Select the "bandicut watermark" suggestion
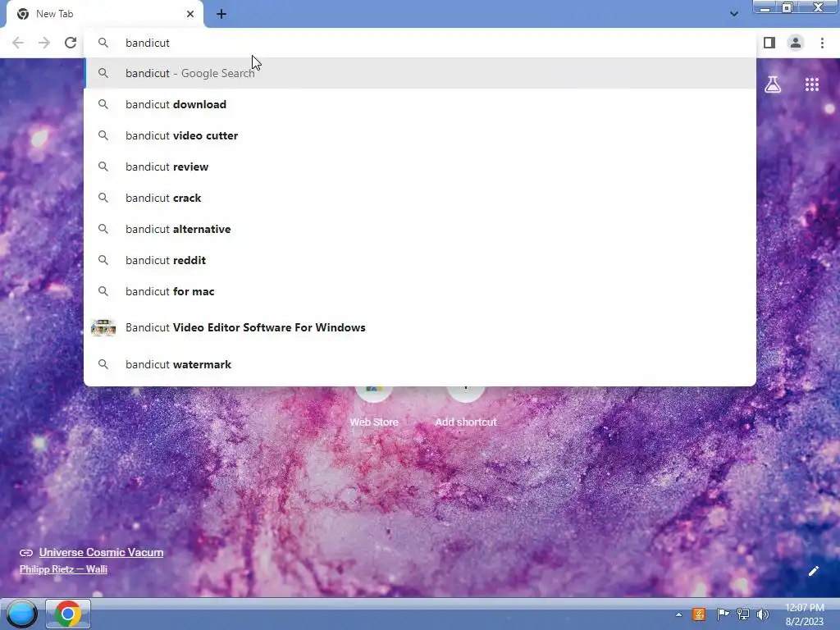This screenshot has width=840, height=630. click(419, 364)
